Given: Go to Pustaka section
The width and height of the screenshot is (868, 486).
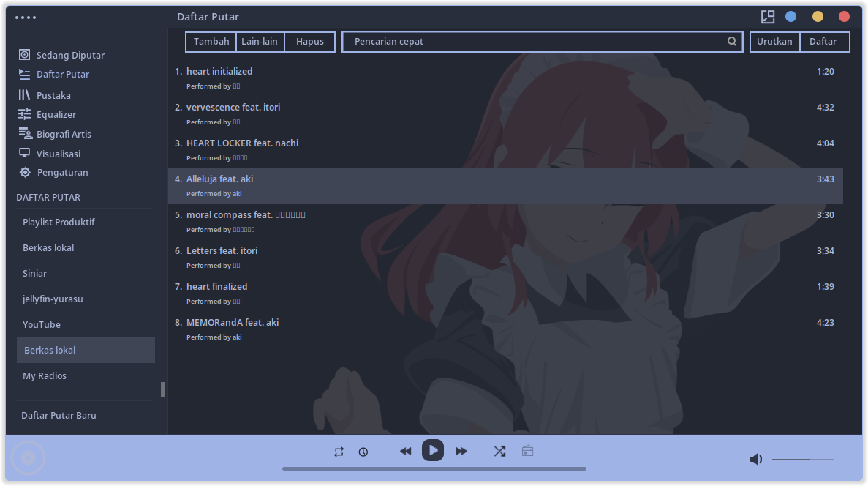Looking at the screenshot, I should tap(53, 95).
